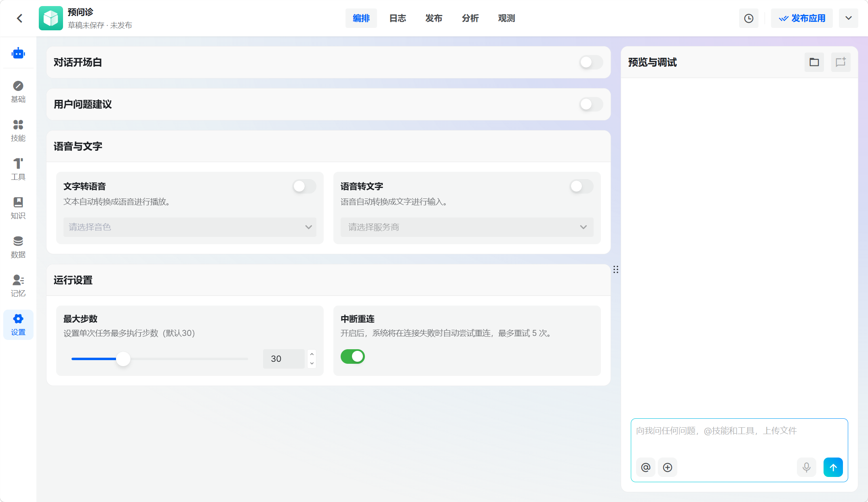868x502 pixels.
Task: Turn on the 文字转语音 switch
Action: [304, 186]
